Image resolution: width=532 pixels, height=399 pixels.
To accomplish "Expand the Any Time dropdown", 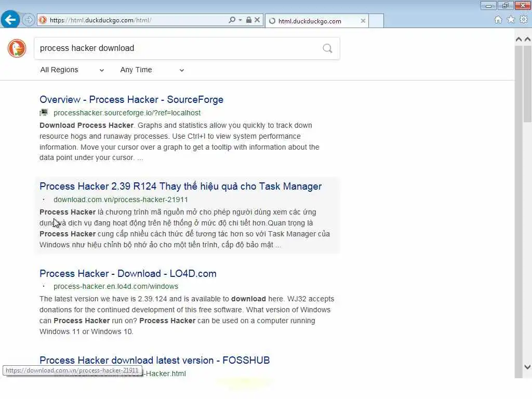I will click(x=152, y=70).
